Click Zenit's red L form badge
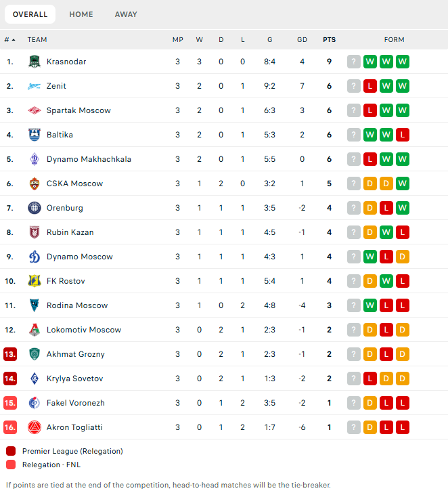The height and width of the screenshot is (495, 448). (x=370, y=86)
